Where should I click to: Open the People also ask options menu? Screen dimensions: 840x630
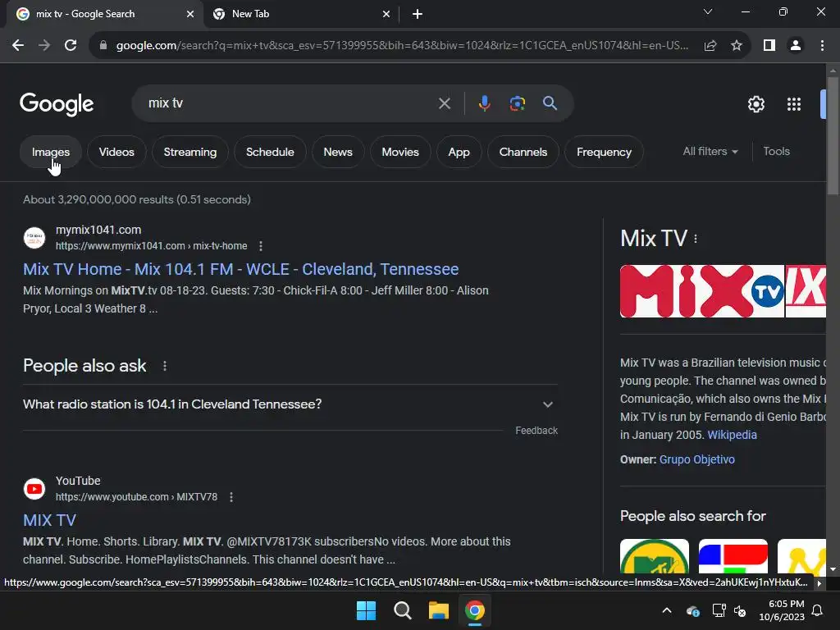tap(164, 366)
